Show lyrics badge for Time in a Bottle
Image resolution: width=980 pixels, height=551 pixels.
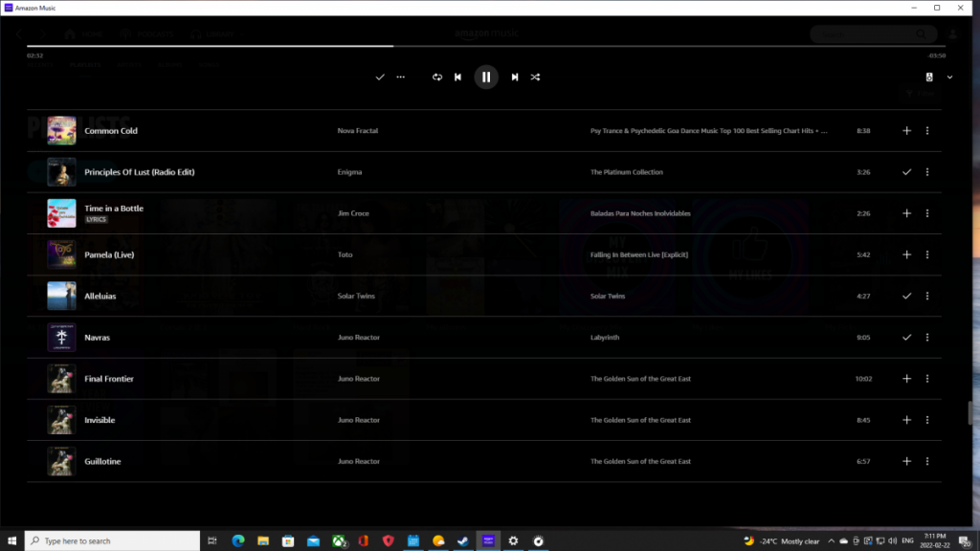tap(96, 219)
